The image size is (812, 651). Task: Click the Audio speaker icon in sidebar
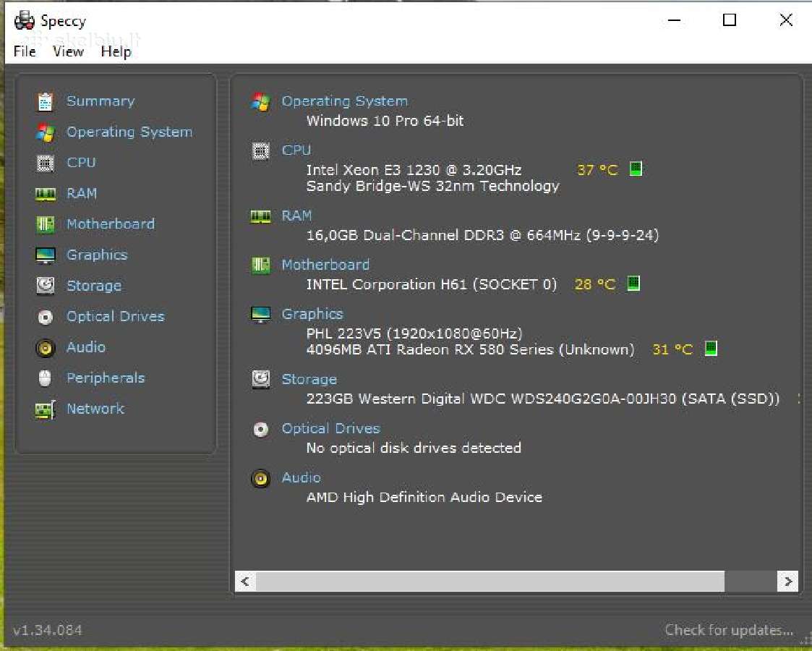[45, 348]
